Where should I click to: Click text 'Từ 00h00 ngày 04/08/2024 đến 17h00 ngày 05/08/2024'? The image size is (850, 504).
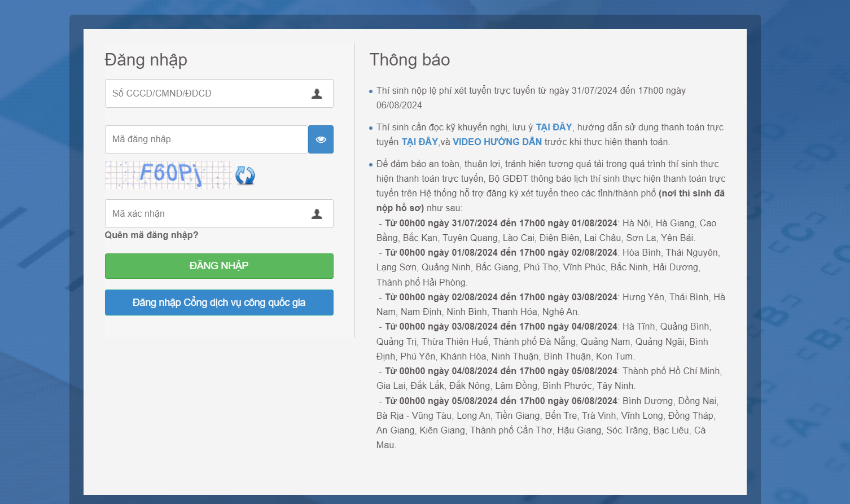[501, 371]
